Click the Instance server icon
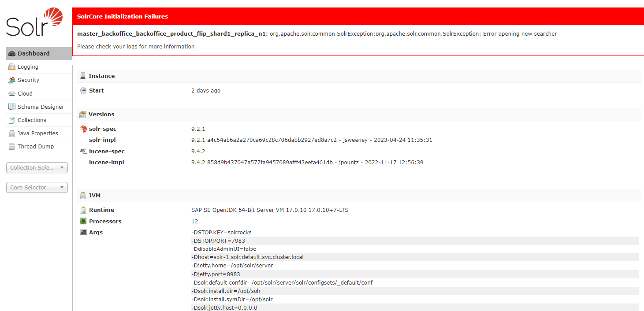 pyautogui.click(x=83, y=76)
